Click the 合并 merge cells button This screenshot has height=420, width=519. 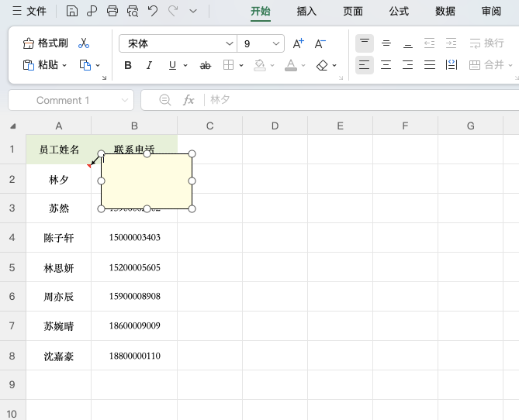487,65
